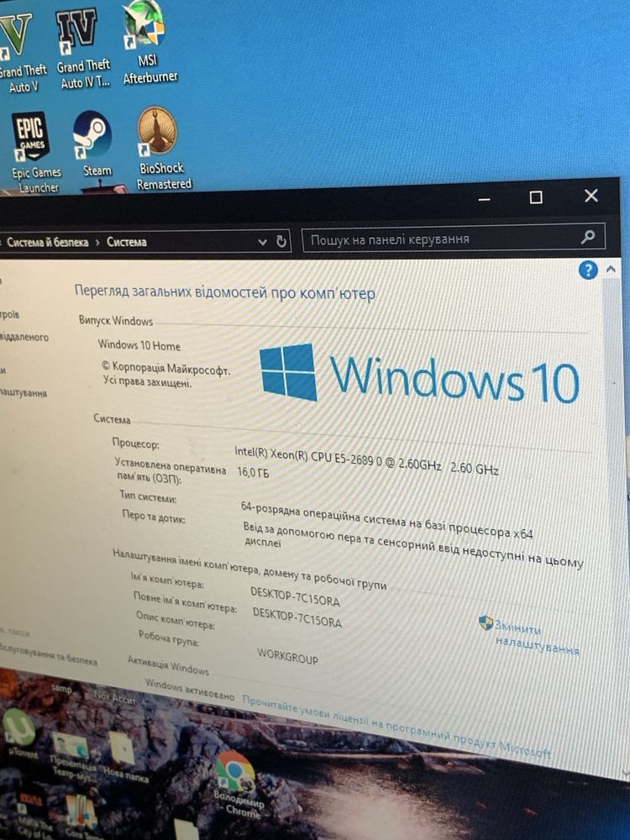The width and height of the screenshot is (630, 840).
Task: Click the refresh icon in the address bar
Action: tap(281, 242)
